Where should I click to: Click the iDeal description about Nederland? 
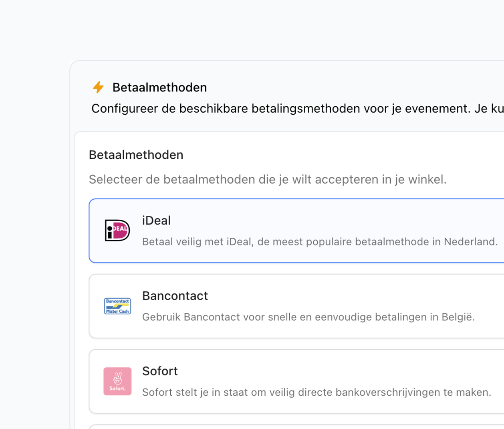click(320, 242)
